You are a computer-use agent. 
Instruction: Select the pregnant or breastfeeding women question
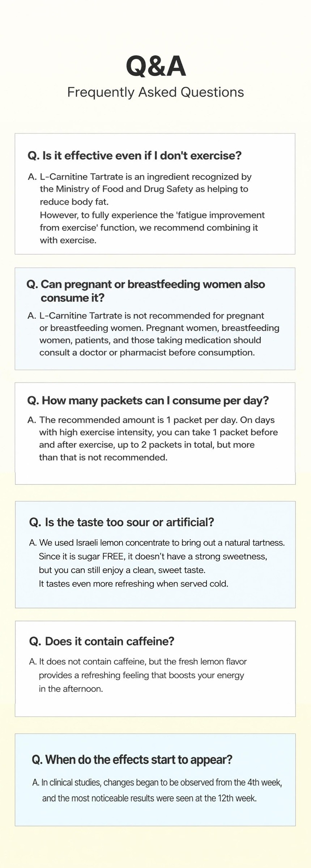click(x=146, y=291)
